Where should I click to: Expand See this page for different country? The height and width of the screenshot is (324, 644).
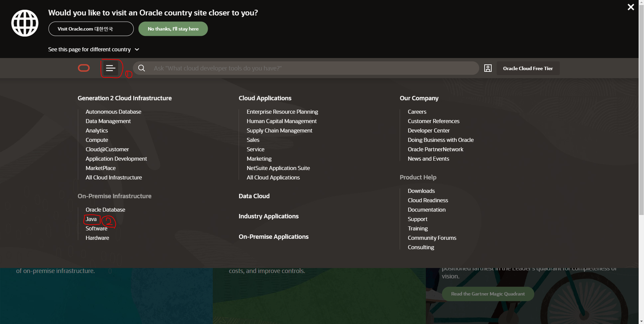click(94, 49)
